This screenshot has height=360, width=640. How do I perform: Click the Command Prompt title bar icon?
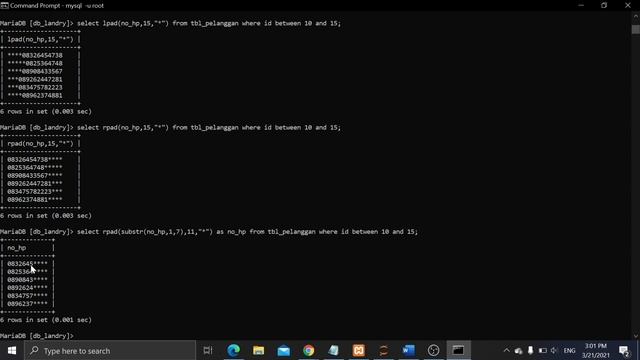pyautogui.click(x=4, y=5)
